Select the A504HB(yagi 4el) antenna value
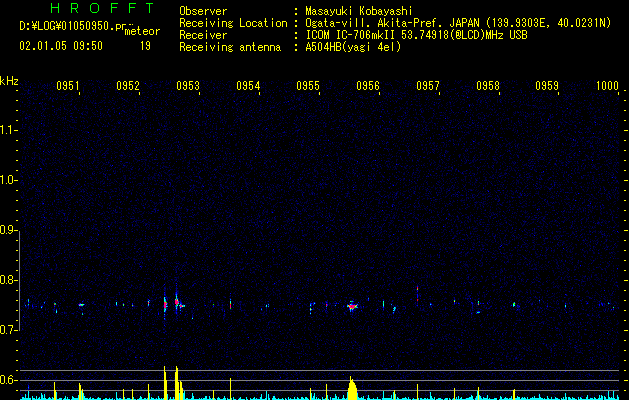 point(353,47)
